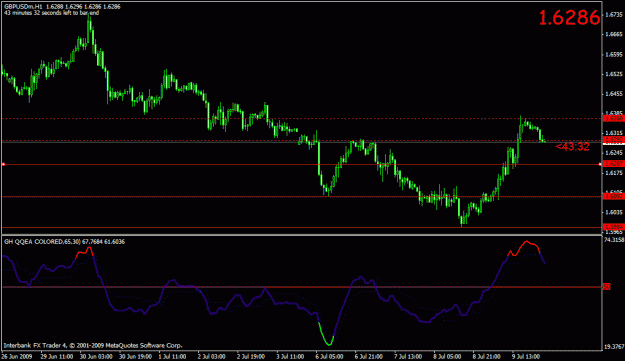625x361 pixels.
Task: Click the green oversold dip of QQEA line
Action: tap(327, 335)
